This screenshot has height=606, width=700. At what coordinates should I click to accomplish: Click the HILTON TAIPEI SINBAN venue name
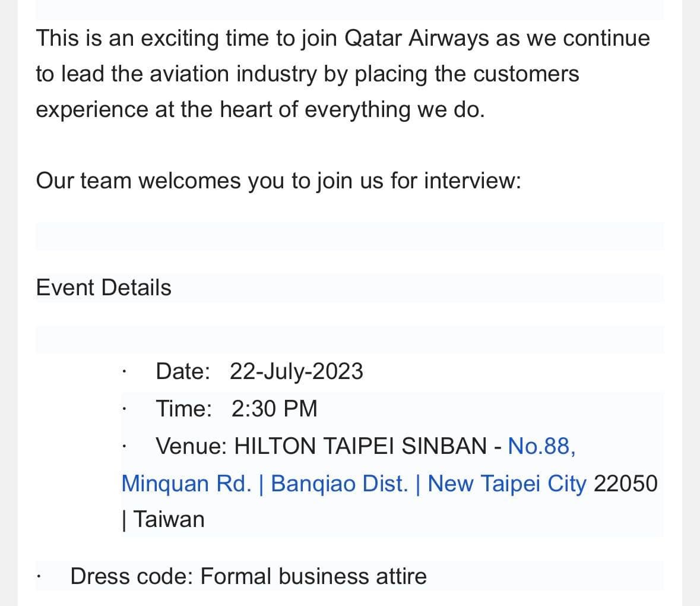pyautogui.click(x=360, y=446)
